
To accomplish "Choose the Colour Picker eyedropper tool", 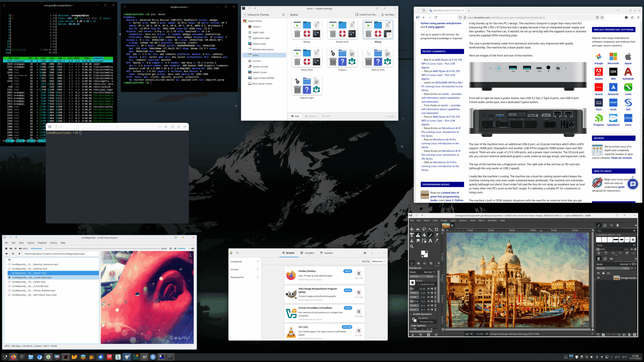I will point(437,241).
